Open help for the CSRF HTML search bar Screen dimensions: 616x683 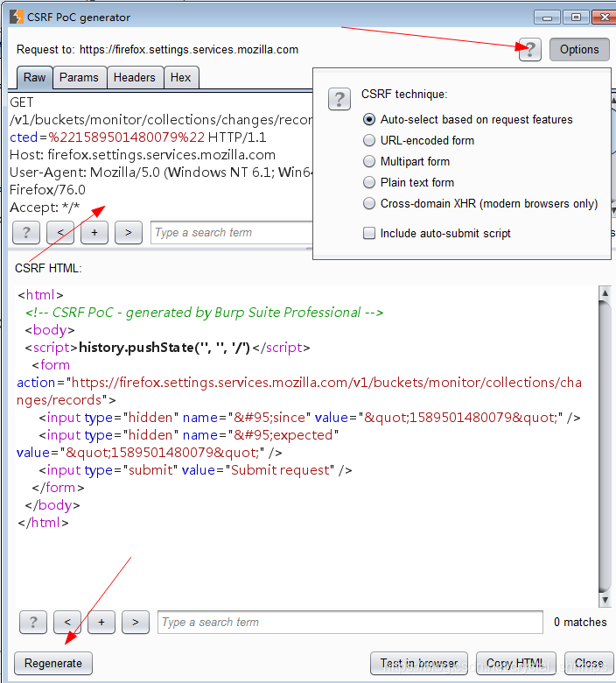(x=33, y=622)
